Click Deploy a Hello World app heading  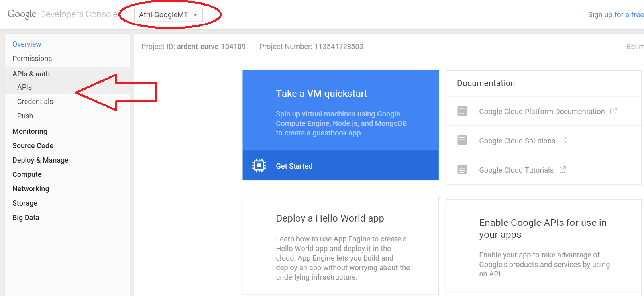pos(330,218)
